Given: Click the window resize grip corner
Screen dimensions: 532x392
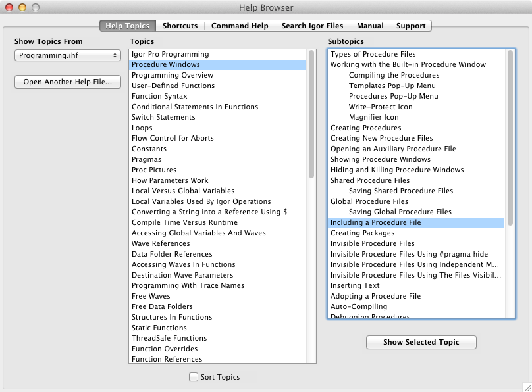Looking at the screenshot, I should coord(527,387).
